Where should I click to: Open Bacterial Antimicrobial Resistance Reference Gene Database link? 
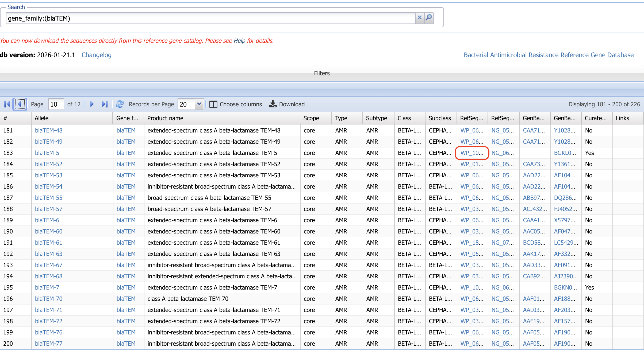click(549, 55)
